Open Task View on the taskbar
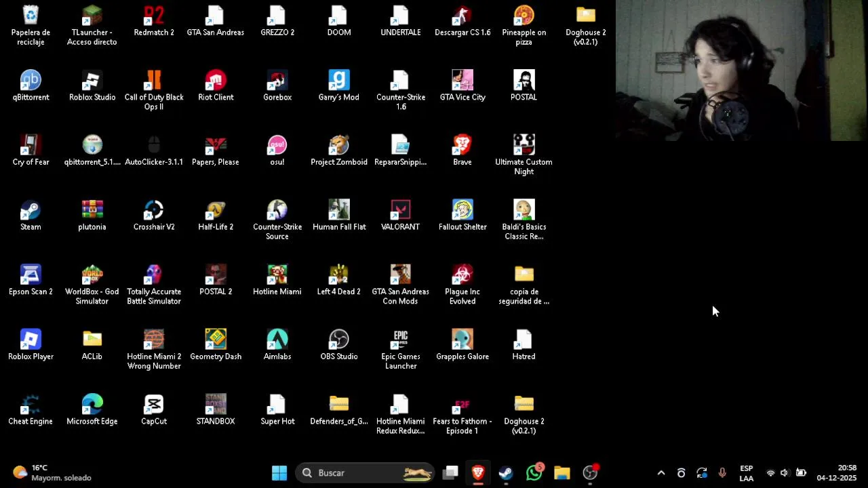Screen dimensions: 868x488 tap(450, 473)
